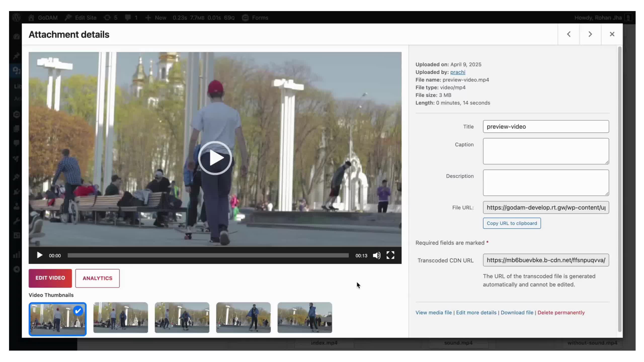Enter fullscreen mode for the video
Image resolution: width=644 pixels, height=362 pixels.
click(390, 255)
